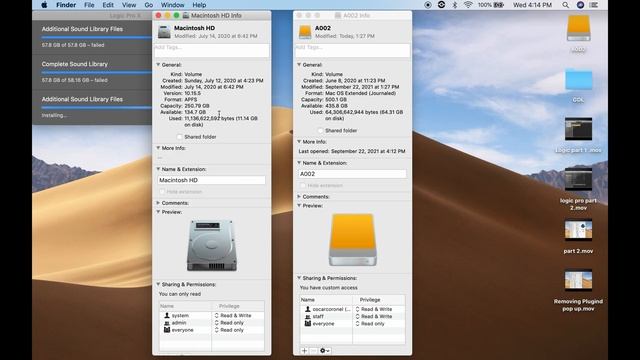
Task: Expand Comments section in Macintosh HD Info
Action: (158, 203)
